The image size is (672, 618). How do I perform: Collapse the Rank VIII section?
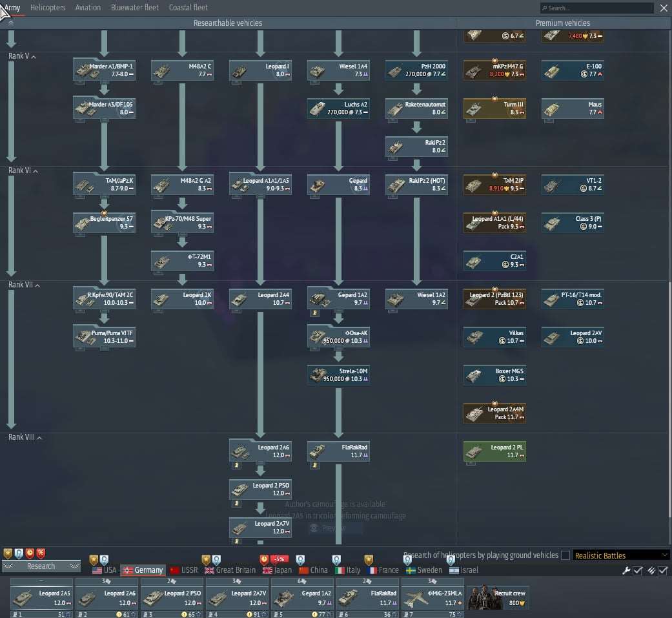(x=39, y=438)
